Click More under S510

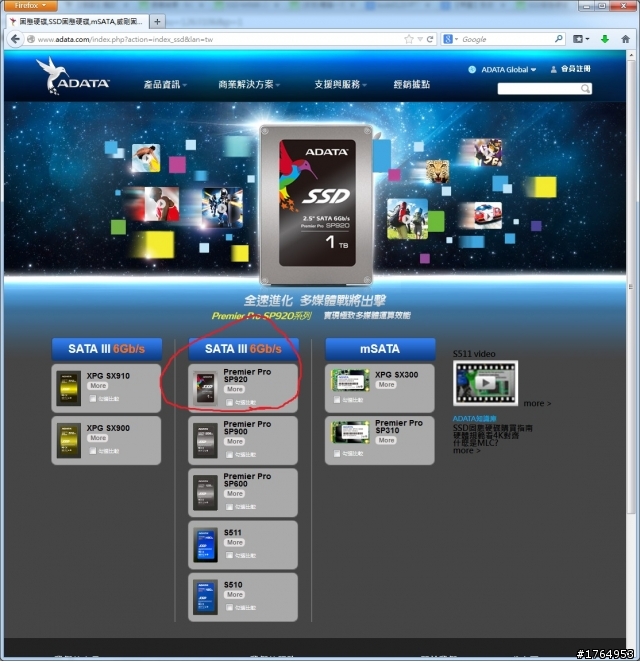tap(235, 595)
